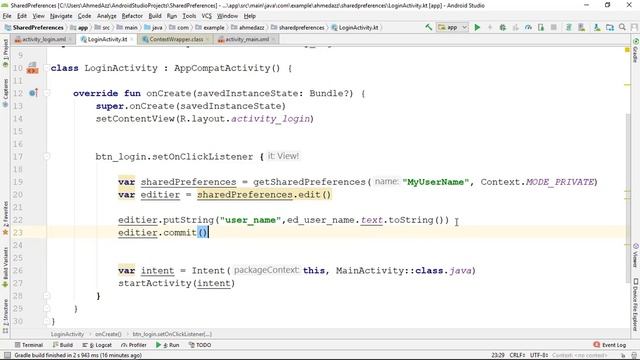Open the TODO tool window
This screenshot has width=640, height=360.
point(200,345)
